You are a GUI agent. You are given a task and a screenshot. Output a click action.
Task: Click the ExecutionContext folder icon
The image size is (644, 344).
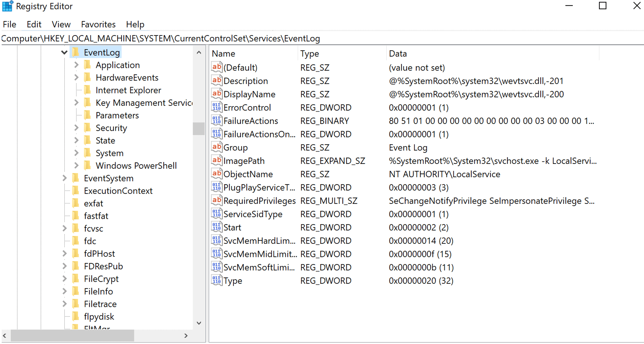[75, 191]
